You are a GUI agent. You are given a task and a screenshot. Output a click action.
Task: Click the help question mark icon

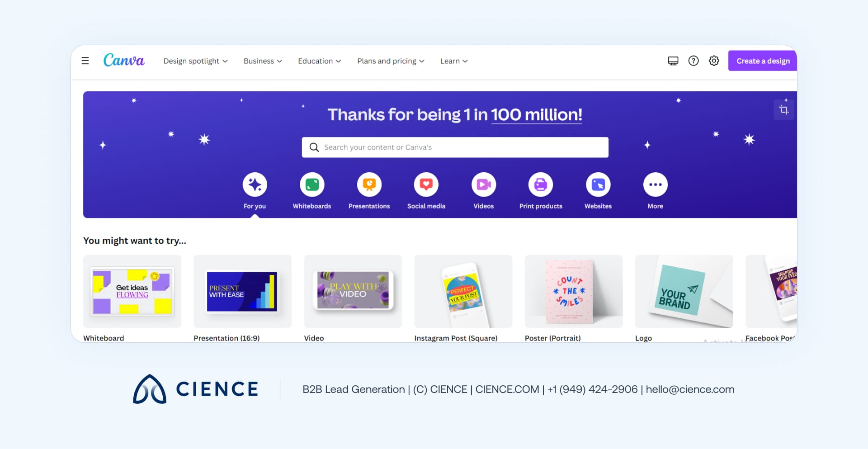tap(693, 61)
